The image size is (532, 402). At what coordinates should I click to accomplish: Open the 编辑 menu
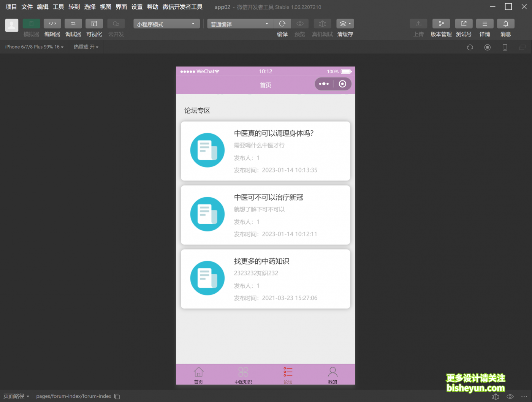43,7
